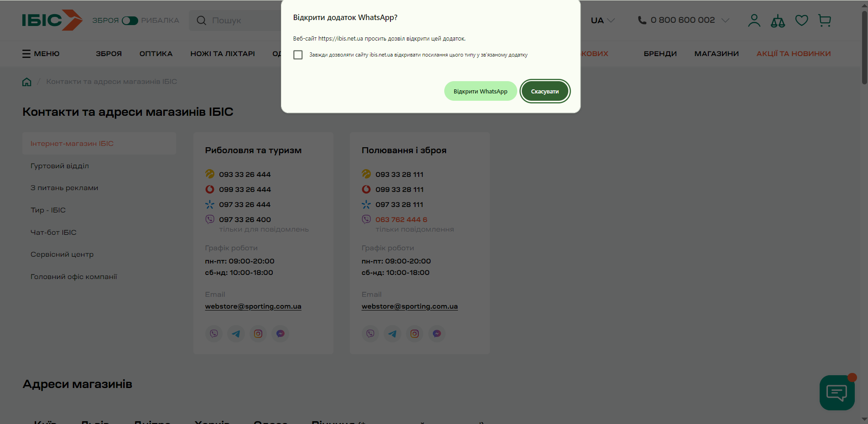Click phone number 093 33 28 111
Screen dimensions: 868x424
(400, 175)
